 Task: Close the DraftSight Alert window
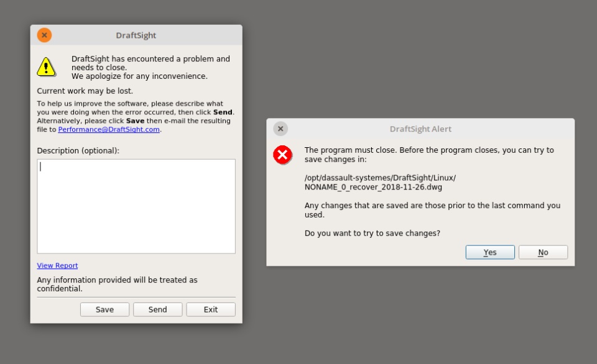[280, 129]
